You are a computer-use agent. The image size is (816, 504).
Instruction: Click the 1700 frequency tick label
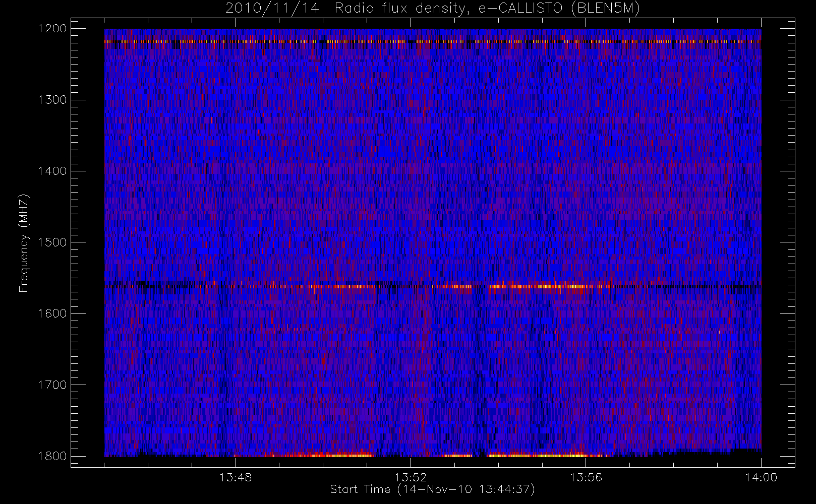pyautogui.click(x=52, y=385)
